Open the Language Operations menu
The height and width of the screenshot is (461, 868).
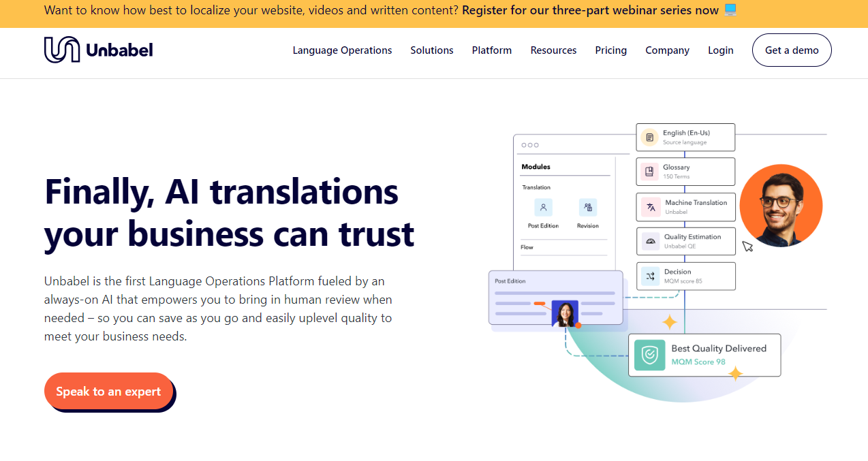pos(342,50)
